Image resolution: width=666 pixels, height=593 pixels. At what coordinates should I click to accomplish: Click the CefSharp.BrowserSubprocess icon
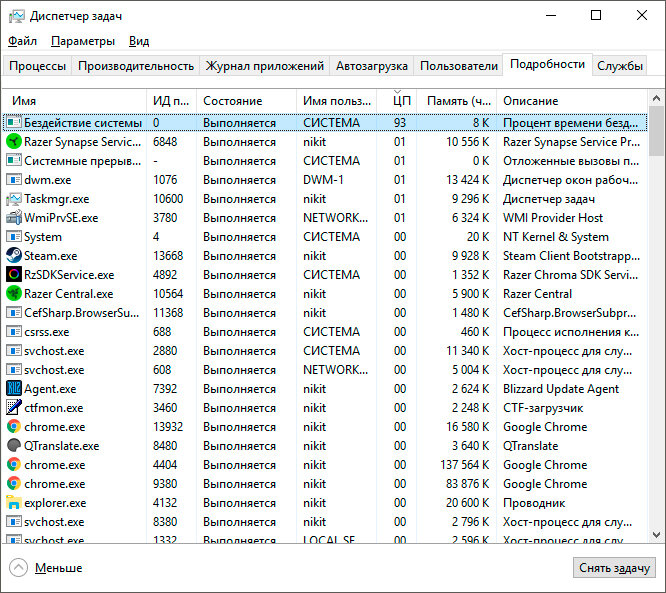(14, 313)
